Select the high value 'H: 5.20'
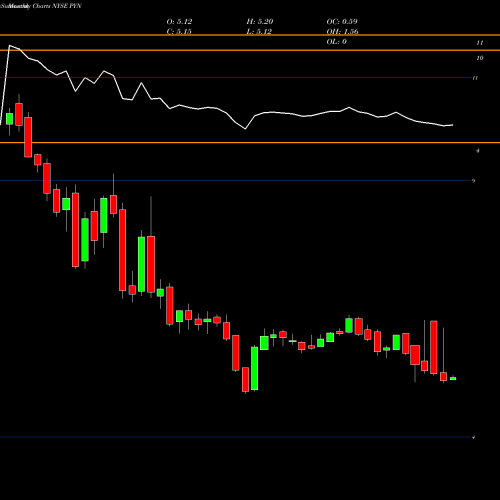 (x=260, y=21)
